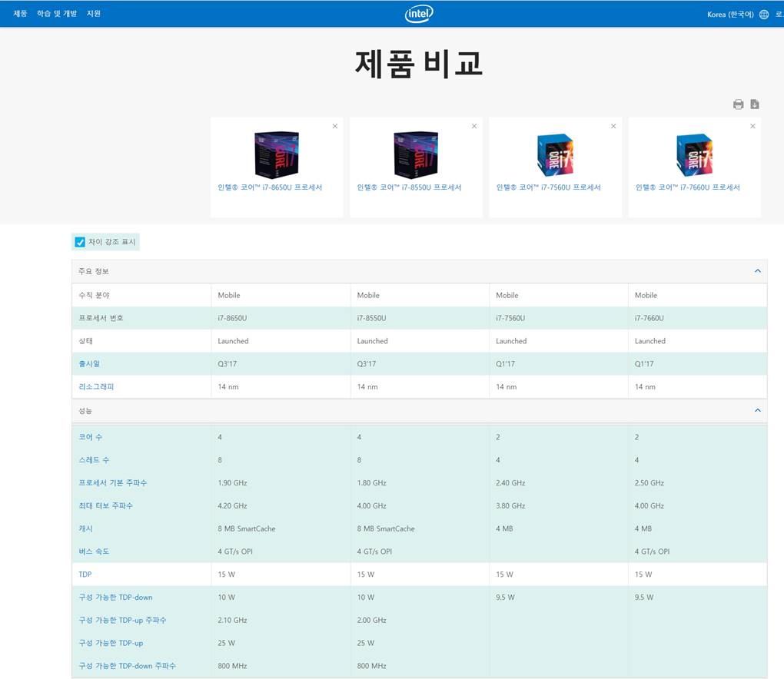Click the 2.50 GHz base frequency value
The width and height of the screenshot is (784, 679).
[649, 482]
